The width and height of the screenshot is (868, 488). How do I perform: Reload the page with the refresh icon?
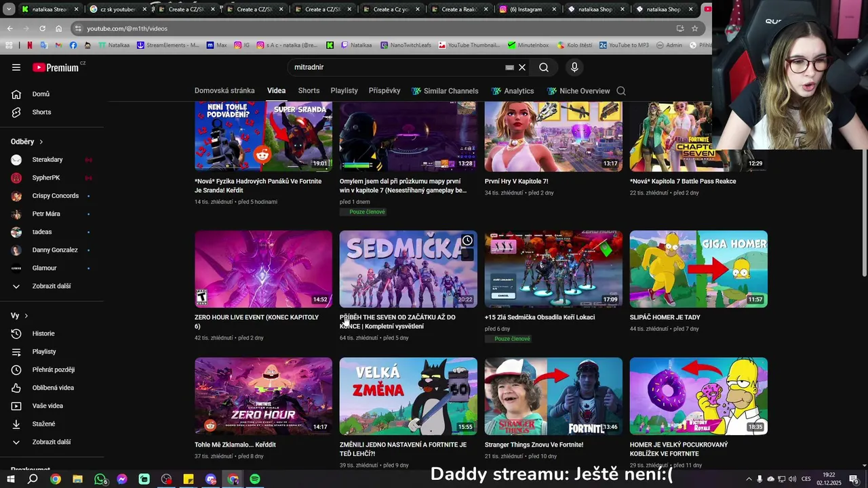click(42, 28)
